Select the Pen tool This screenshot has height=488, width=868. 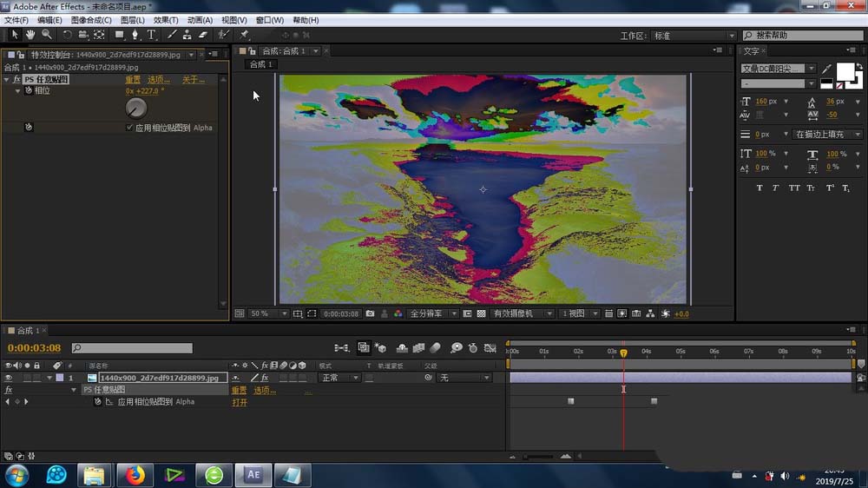(x=135, y=35)
